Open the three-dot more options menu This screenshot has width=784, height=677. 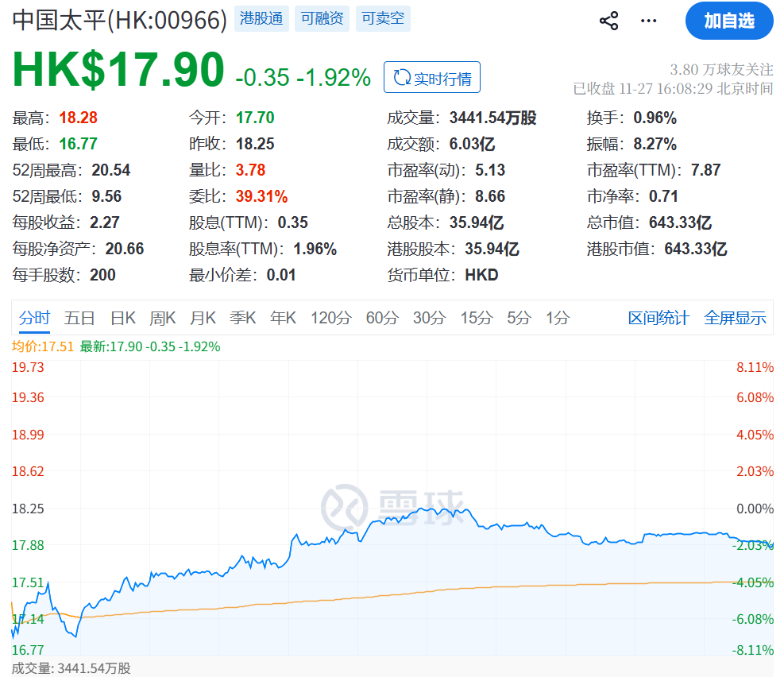tap(649, 21)
